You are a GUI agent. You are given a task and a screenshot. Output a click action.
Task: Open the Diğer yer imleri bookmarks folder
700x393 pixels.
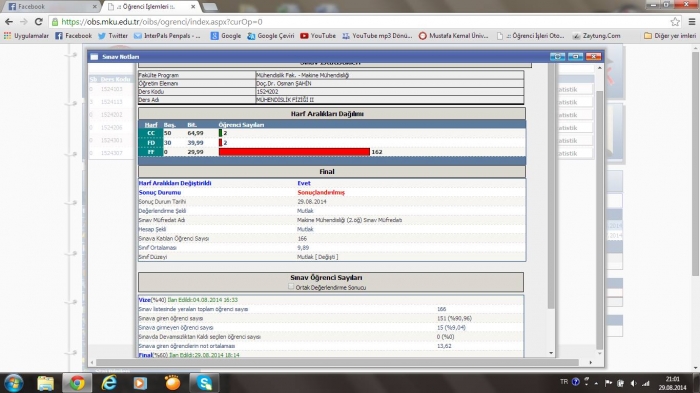coord(670,36)
